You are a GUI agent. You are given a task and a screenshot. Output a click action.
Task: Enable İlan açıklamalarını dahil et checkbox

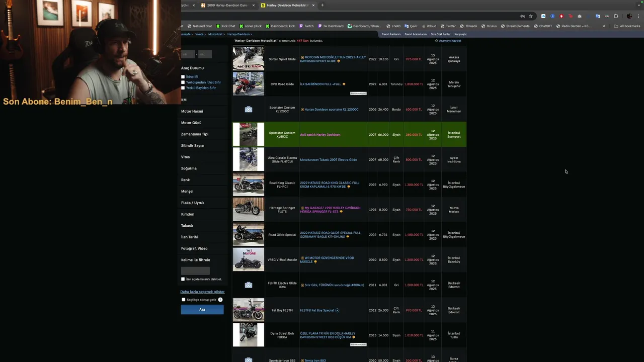click(183, 279)
